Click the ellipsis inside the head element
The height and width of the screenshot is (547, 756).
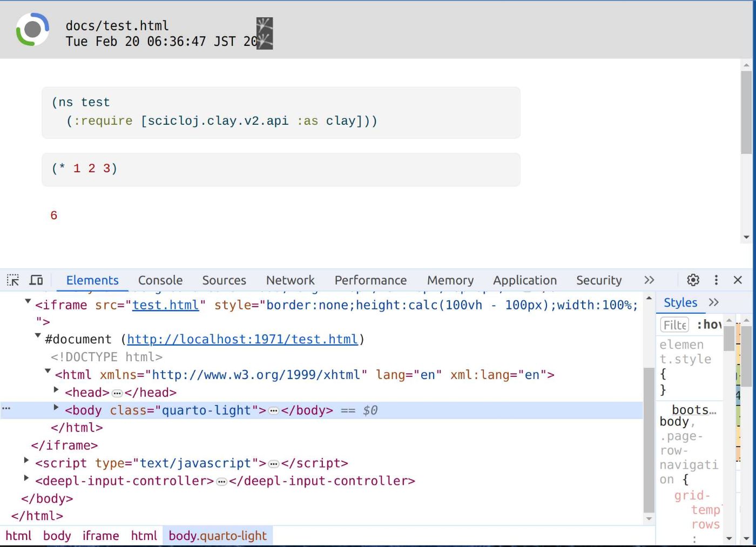(x=117, y=393)
